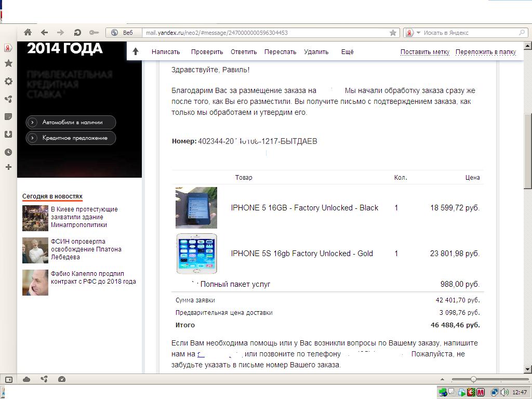
Task: Open the password key wand
Action: 94,32
